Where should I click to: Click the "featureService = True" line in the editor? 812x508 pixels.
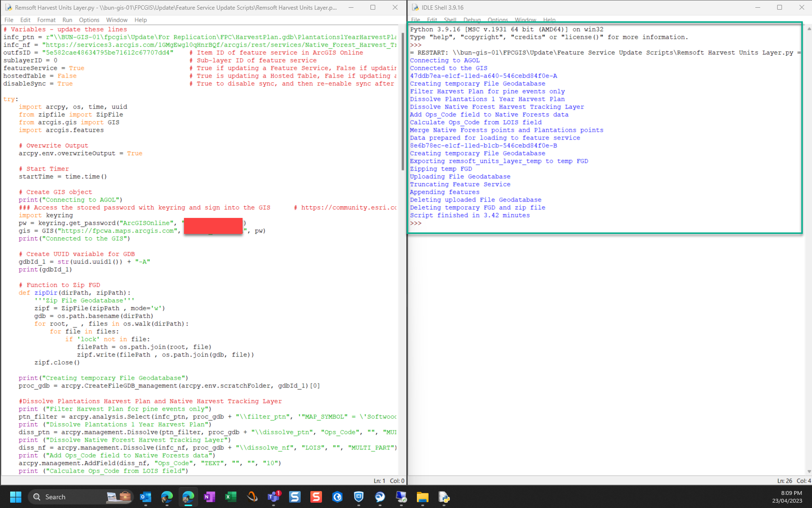point(44,68)
